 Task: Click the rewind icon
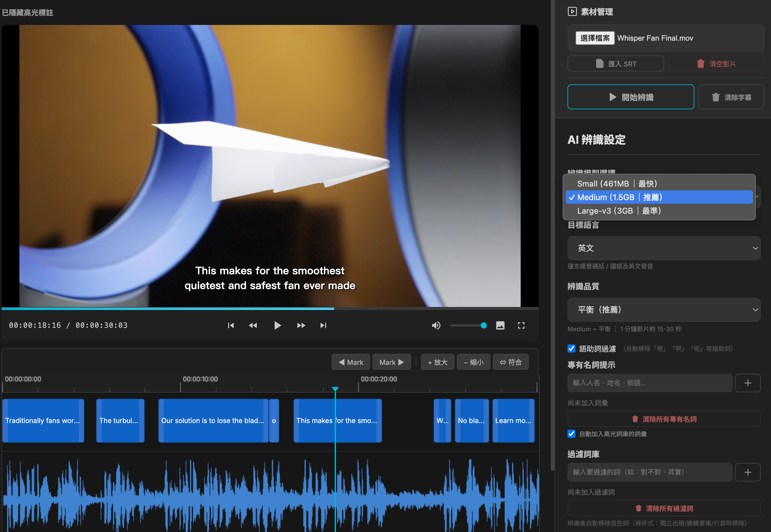[253, 325]
